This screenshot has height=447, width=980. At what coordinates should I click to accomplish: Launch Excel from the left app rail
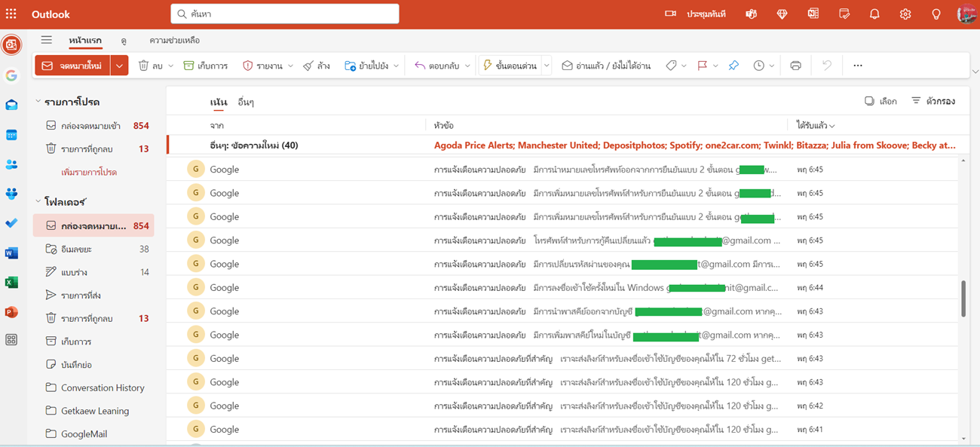pos(11,283)
